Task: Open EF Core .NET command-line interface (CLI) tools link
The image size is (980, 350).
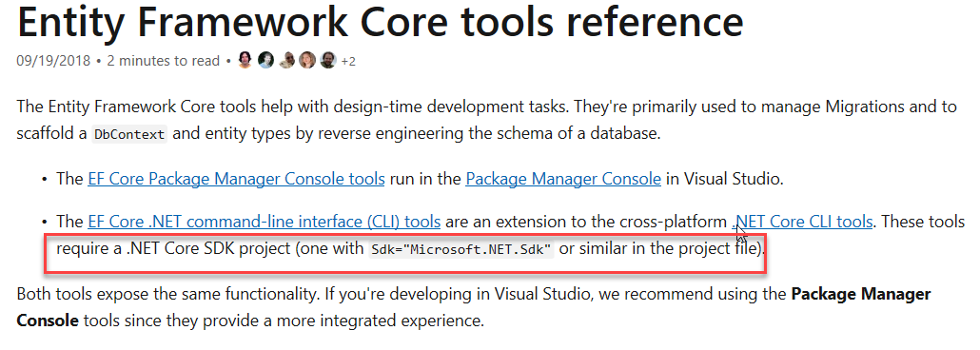Action: click(265, 222)
